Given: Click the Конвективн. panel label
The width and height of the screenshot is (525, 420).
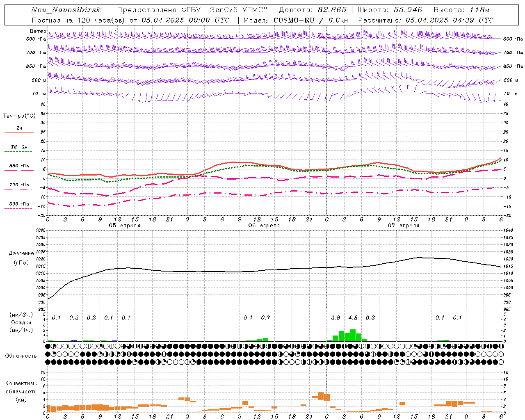Looking at the screenshot, I should click(21, 383).
